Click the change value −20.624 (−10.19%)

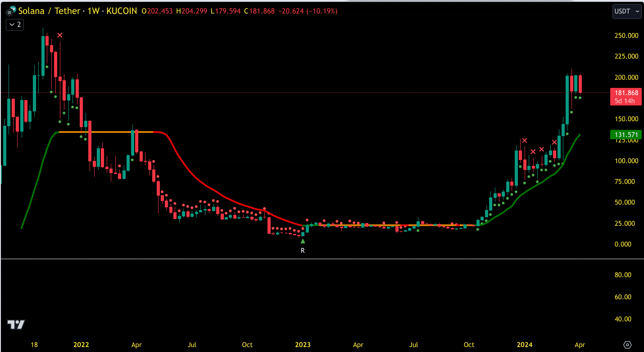pos(308,11)
